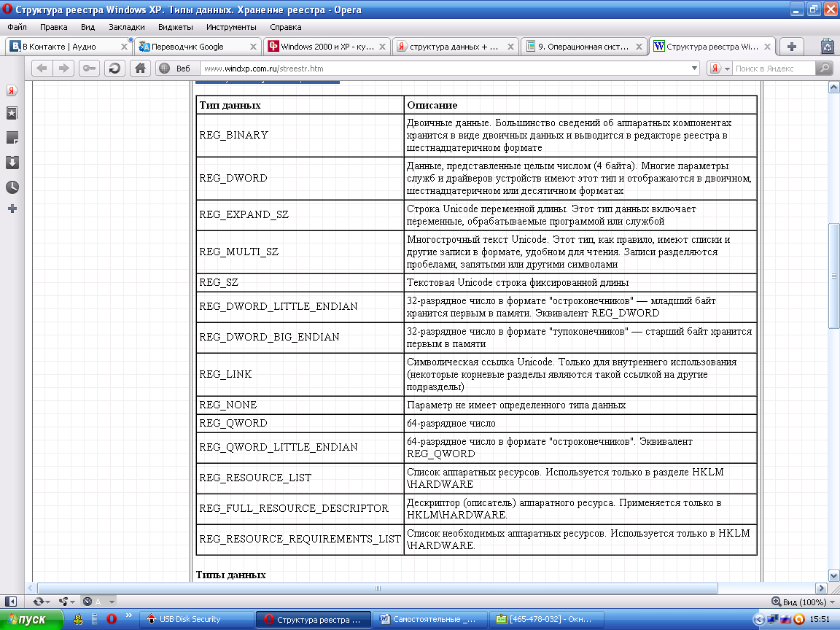Close the В Контакте | Аудио tab

coord(124,47)
